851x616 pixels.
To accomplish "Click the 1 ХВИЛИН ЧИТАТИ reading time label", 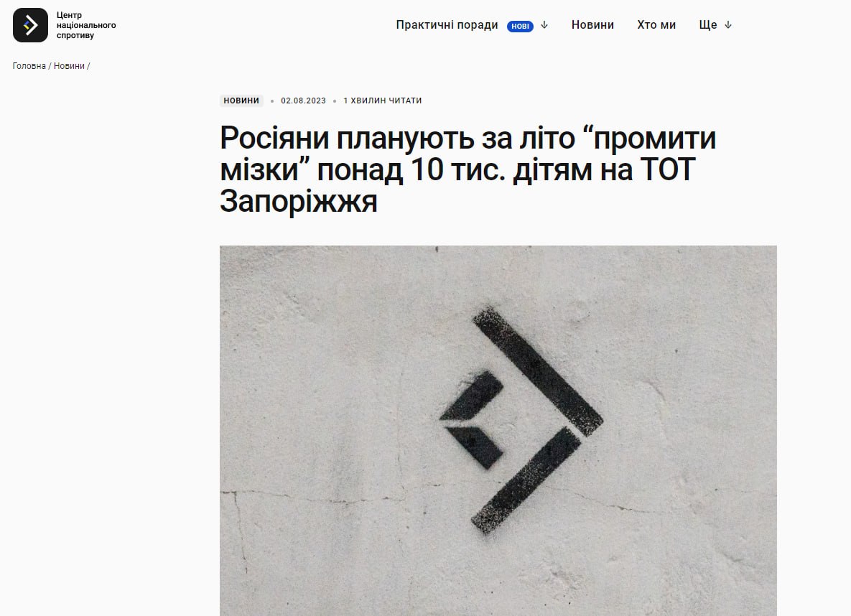I will (383, 101).
